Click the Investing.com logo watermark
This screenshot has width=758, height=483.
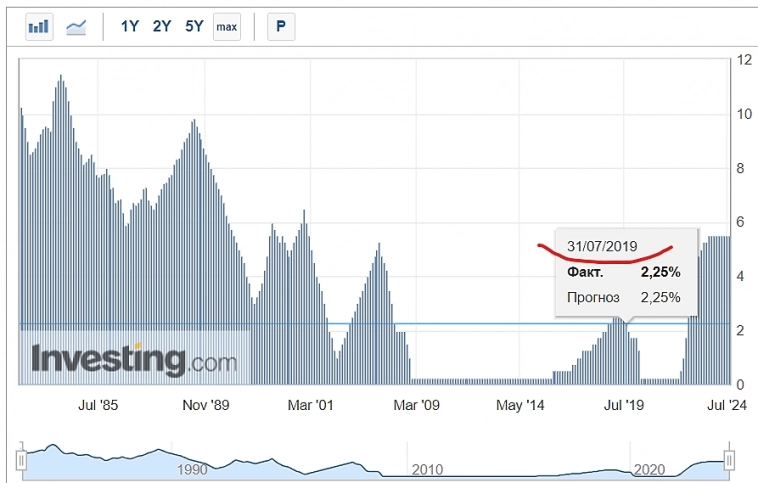[134, 359]
